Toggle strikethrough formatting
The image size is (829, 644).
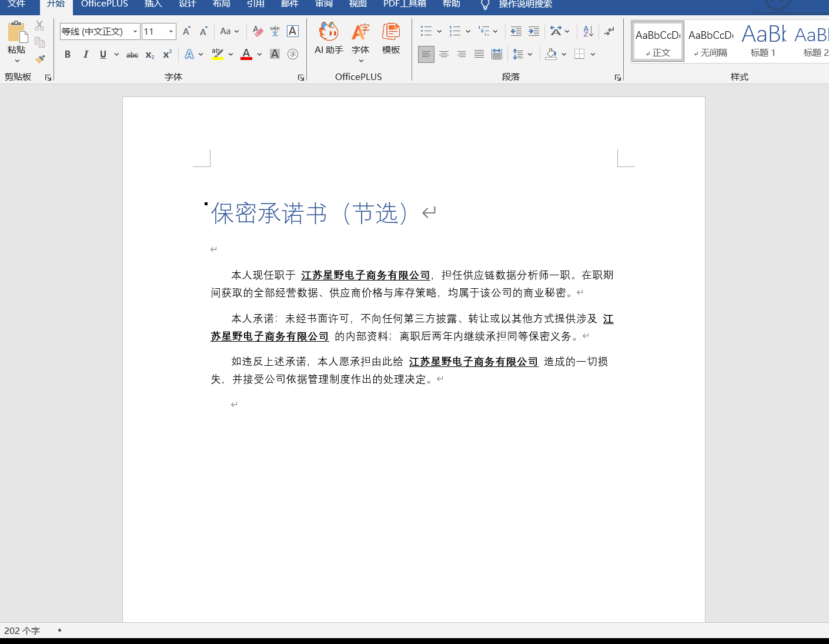(132, 54)
